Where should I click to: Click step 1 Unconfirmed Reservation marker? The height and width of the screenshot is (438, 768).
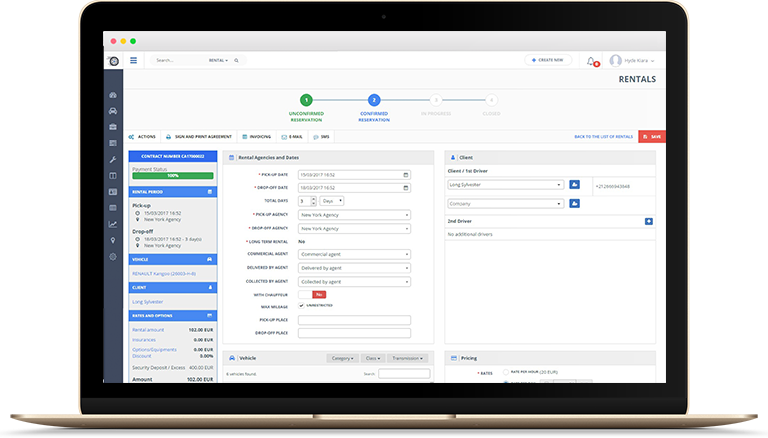pyautogui.click(x=306, y=100)
